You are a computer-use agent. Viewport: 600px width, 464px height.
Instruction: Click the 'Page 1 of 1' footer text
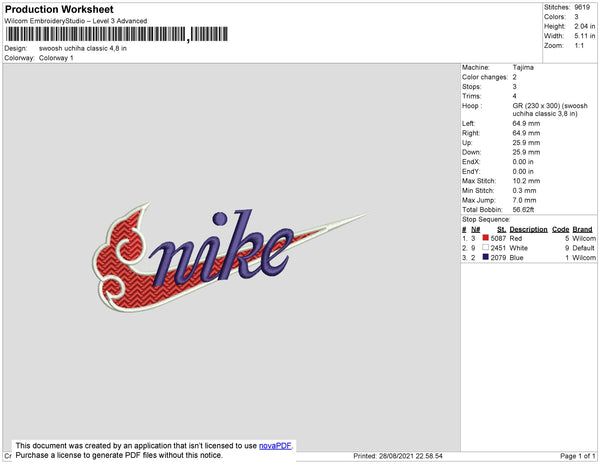[578, 456]
